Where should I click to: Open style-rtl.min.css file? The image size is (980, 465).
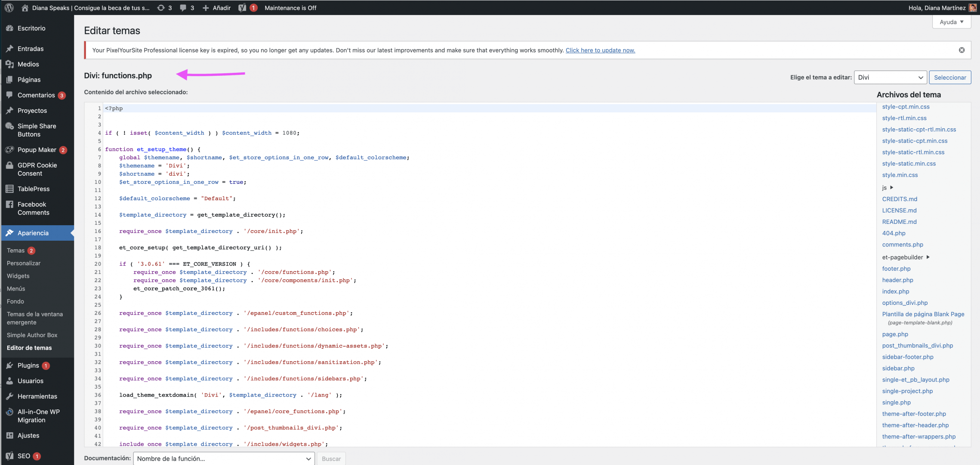pos(904,118)
